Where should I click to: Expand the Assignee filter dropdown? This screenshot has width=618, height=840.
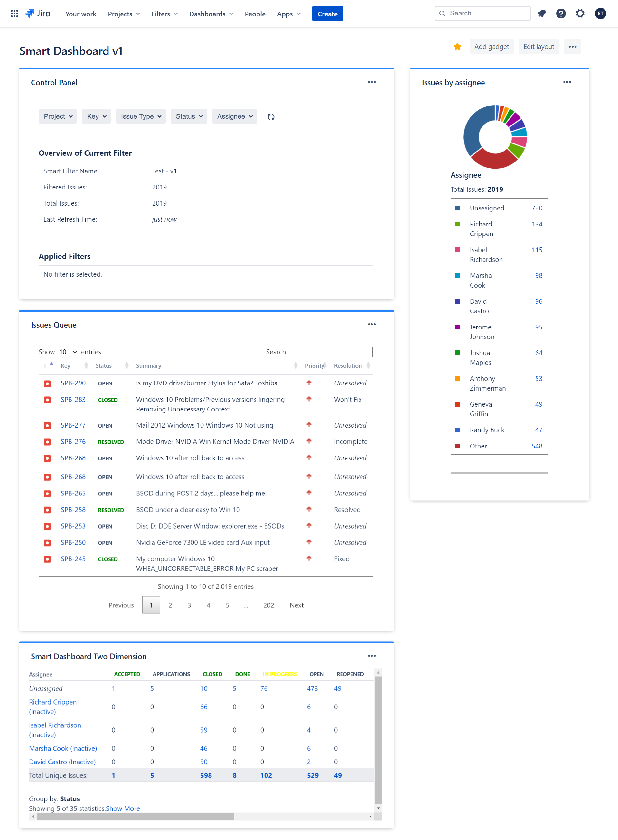pos(235,116)
